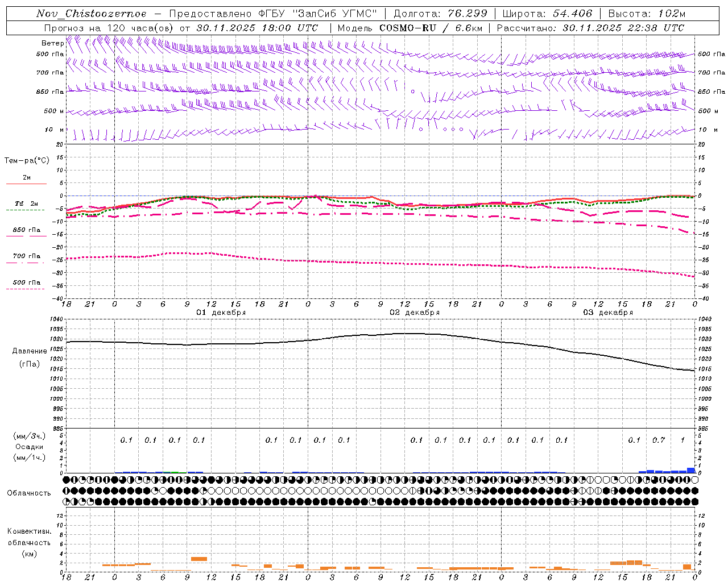Image resolution: width=728 pixels, height=582 pixels.
Task: Click the date label 01 декабря
Action: point(221,313)
